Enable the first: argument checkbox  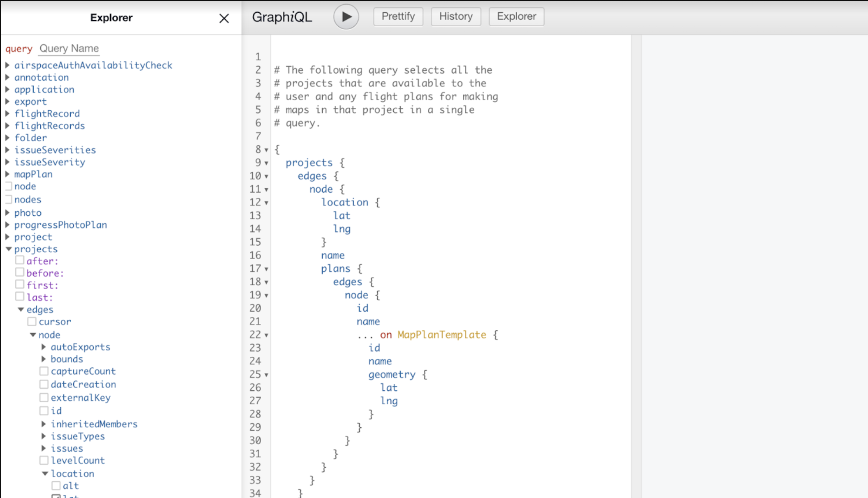click(20, 284)
